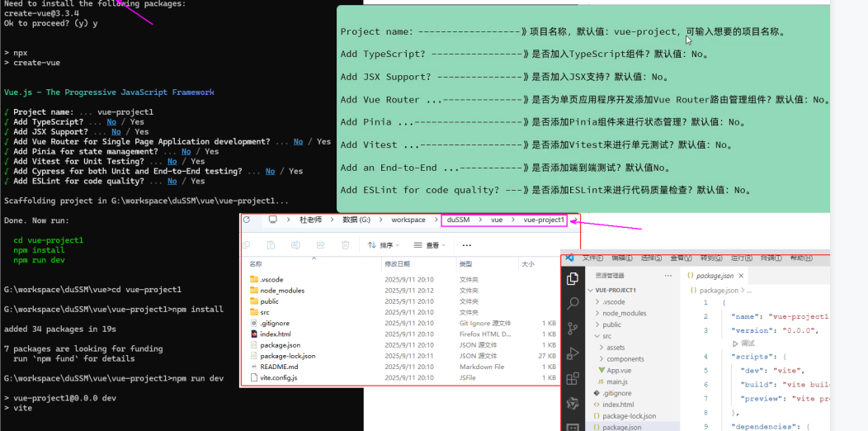This screenshot has height=431, width=868.
Task: Close the package.json editor tab
Action: tap(742, 276)
